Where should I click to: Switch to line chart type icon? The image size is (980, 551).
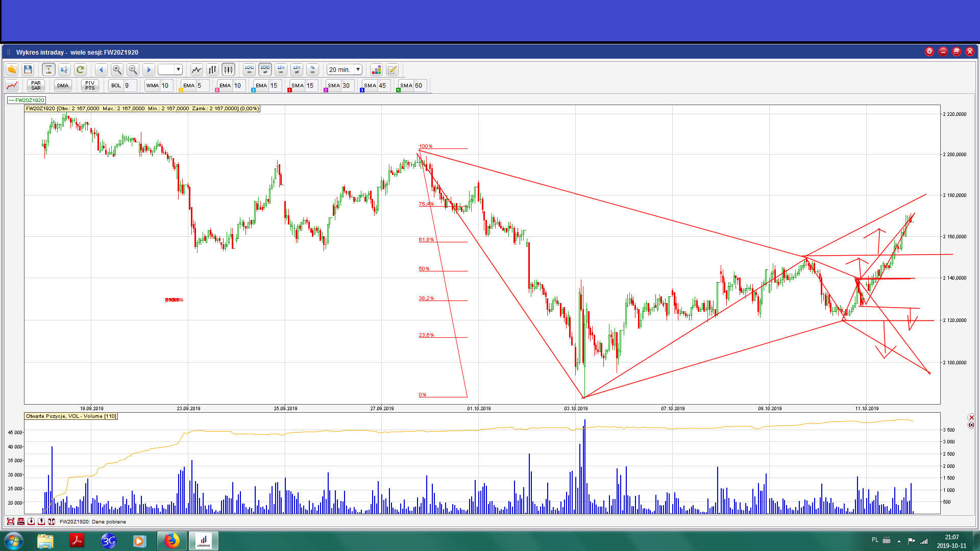[197, 69]
